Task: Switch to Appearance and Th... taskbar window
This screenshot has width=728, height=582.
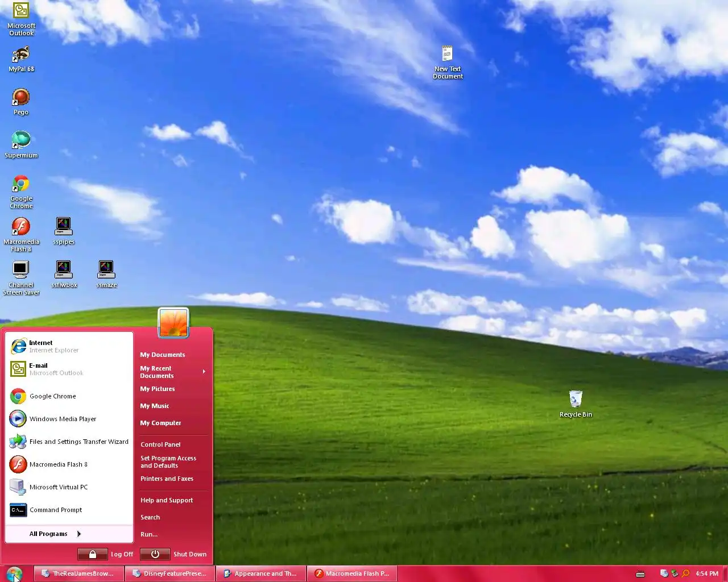Action: [x=261, y=573]
